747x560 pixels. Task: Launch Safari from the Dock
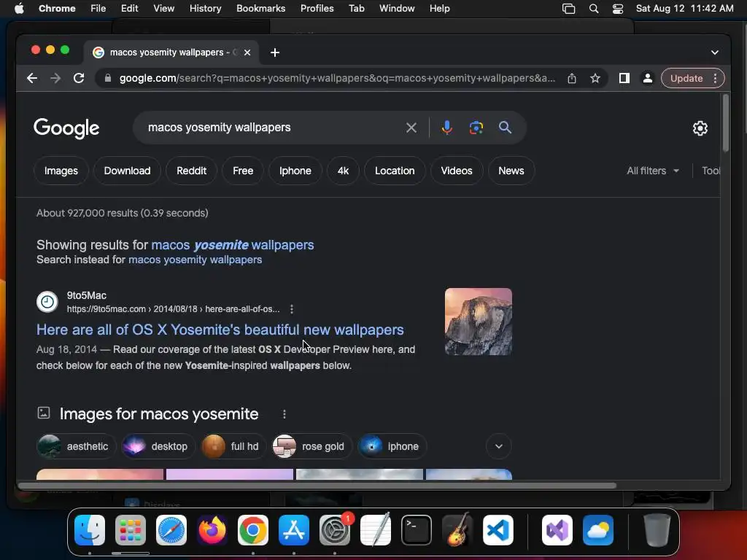coord(171,530)
